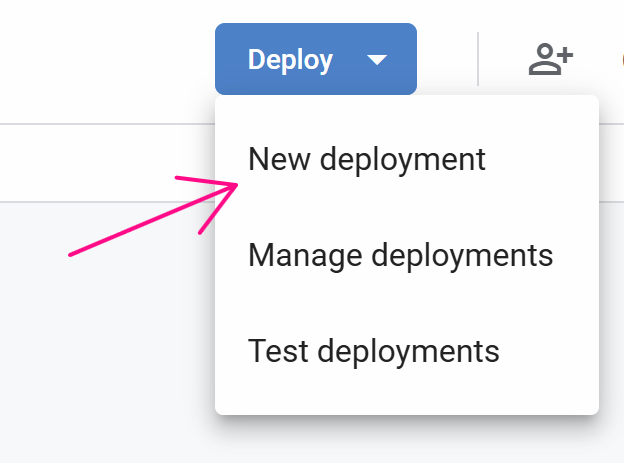This screenshot has width=624, height=463.
Task: Select the last item in Deploy menu
Action: coord(373,351)
